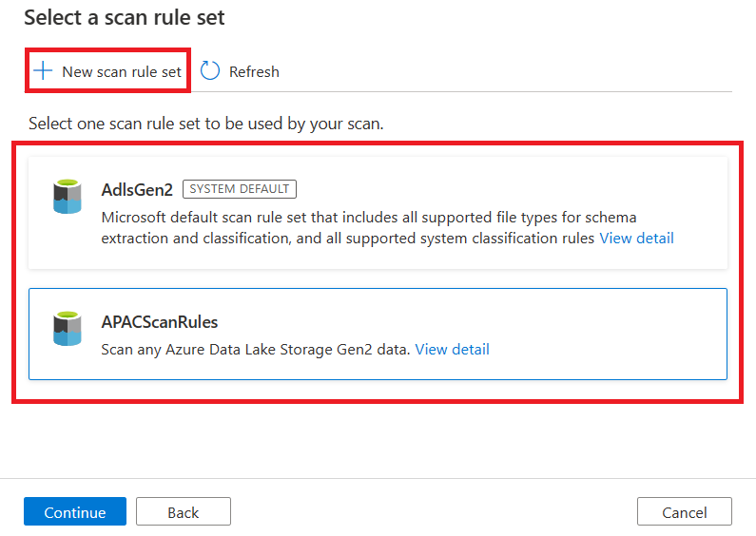Click the APACScanRules storage icon
This screenshot has height=536, width=756.
[68, 327]
